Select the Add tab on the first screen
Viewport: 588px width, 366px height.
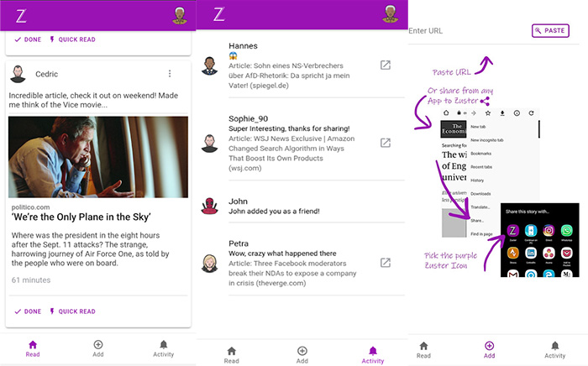pyautogui.click(x=98, y=348)
